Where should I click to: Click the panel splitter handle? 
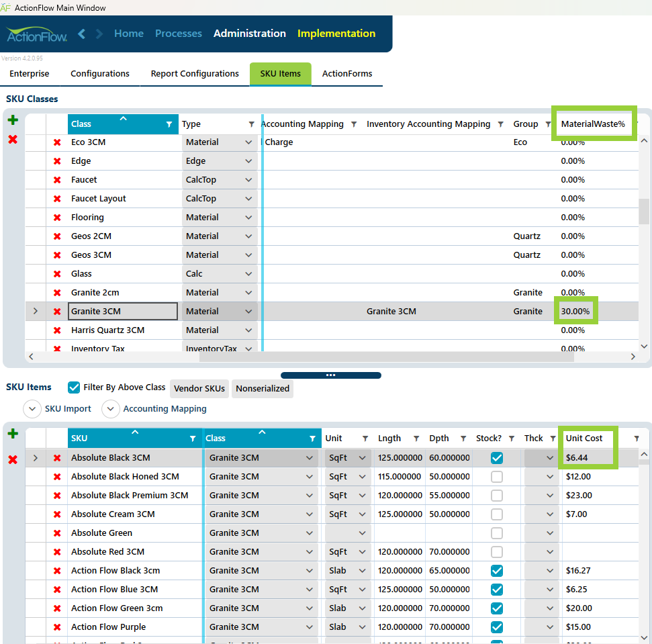tap(331, 375)
